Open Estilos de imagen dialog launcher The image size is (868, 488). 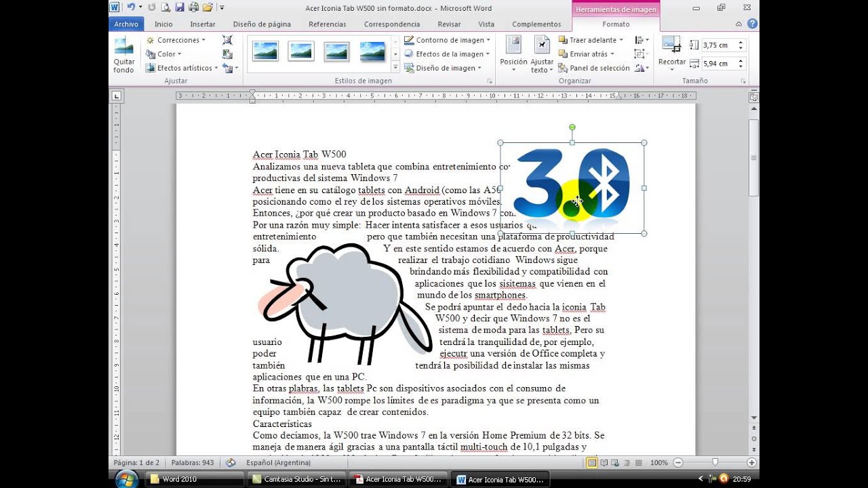tap(490, 81)
